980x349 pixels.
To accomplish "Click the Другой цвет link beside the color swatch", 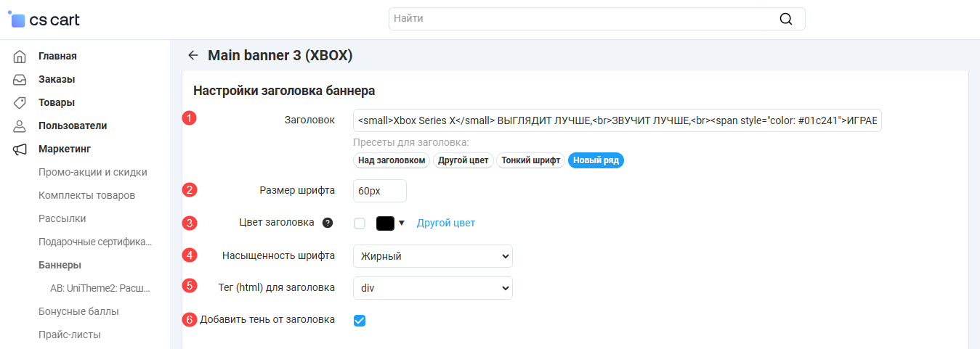I will click(446, 223).
